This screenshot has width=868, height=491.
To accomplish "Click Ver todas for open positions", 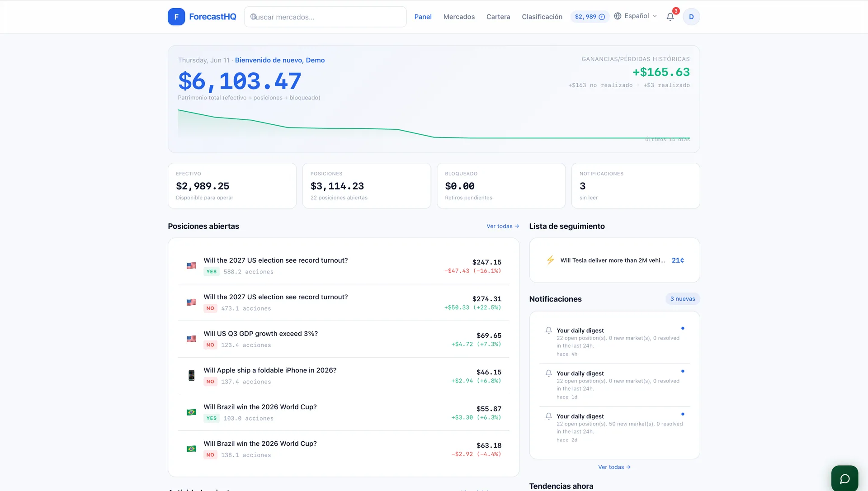I will click(503, 226).
